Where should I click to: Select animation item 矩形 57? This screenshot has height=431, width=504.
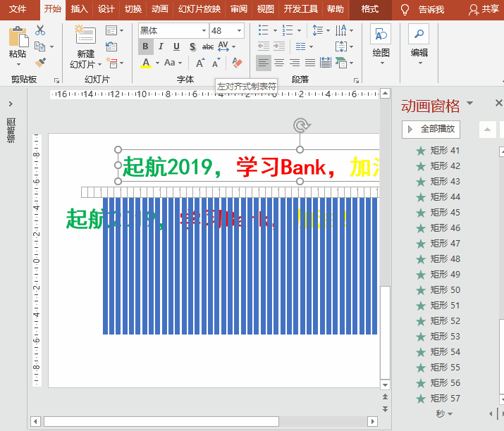[x=438, y=399]
